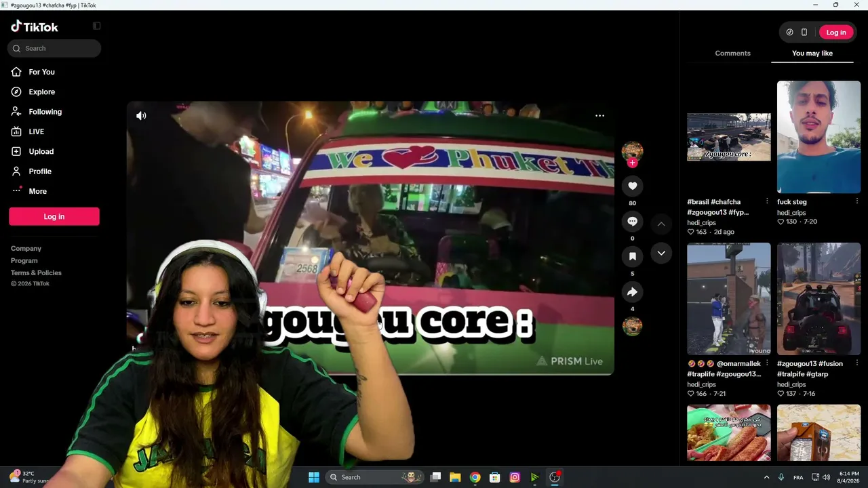Screen dimensions: 868x488
Task: Expand the Company footer section
Action: point(26,249)
